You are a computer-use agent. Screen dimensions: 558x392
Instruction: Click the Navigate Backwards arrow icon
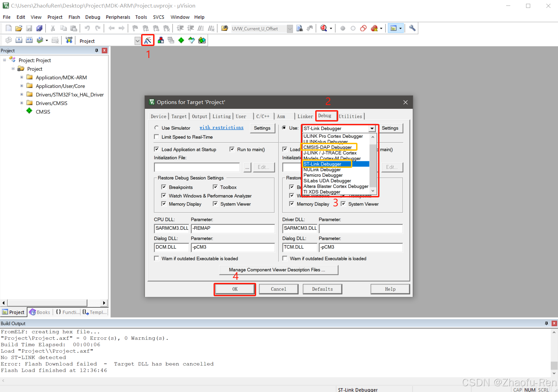(111, 28)
